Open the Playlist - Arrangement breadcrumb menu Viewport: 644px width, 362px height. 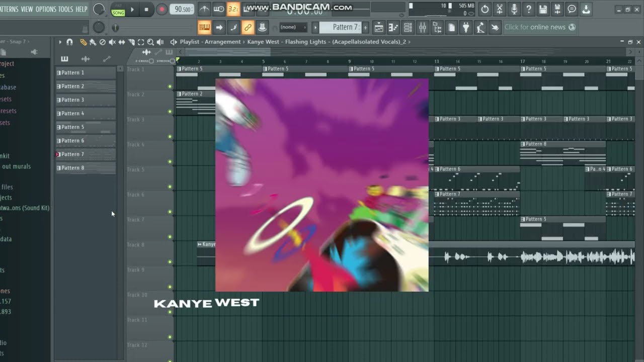point(210,42)
